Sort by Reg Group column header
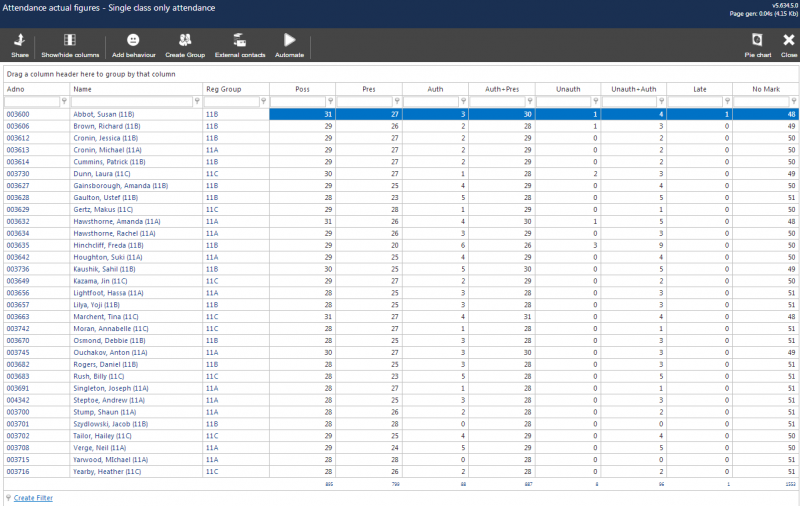This screenshot has height=506, width=800. 236,89
